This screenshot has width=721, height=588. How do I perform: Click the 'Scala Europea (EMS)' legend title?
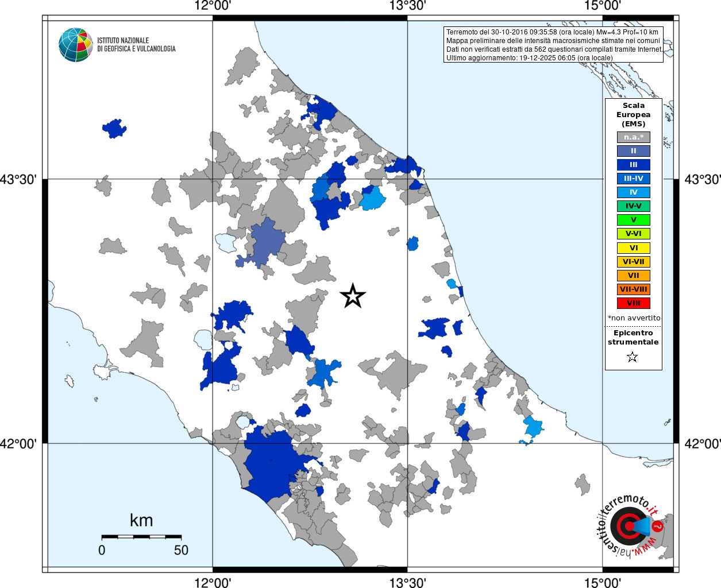coord(634,115)
